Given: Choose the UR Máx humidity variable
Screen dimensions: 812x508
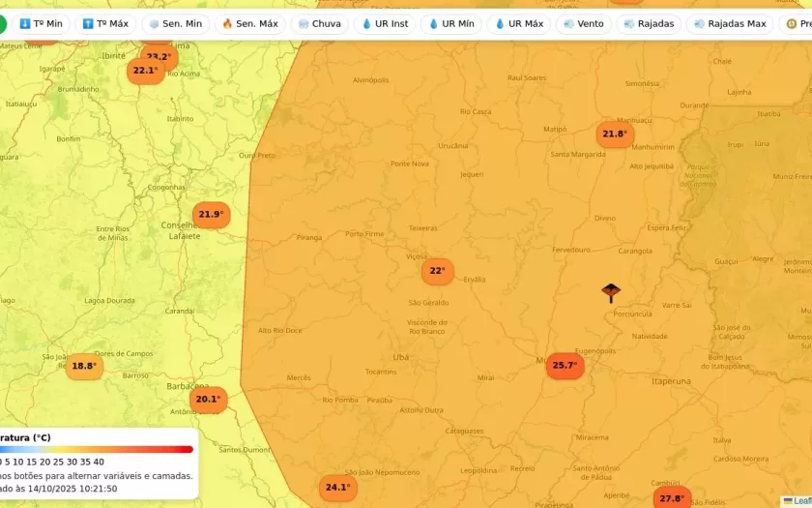Looking at the screenshot, I should tap(518, 23).
